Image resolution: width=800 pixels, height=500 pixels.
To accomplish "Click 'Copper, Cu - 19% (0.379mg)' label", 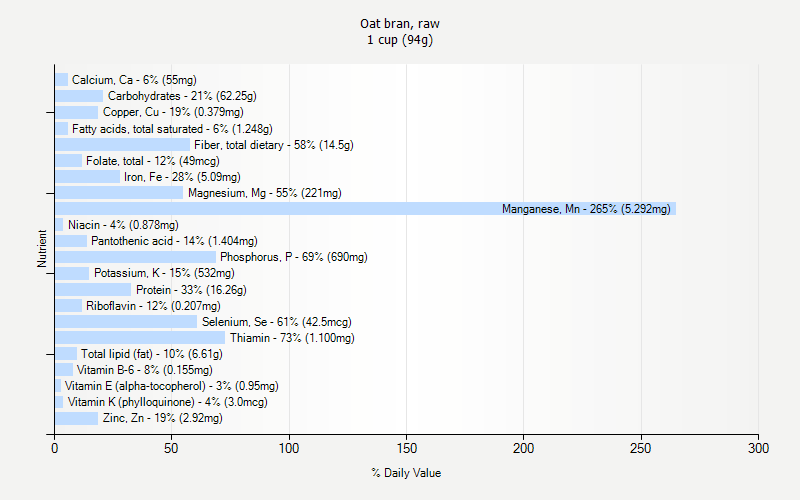I will 173,112.
